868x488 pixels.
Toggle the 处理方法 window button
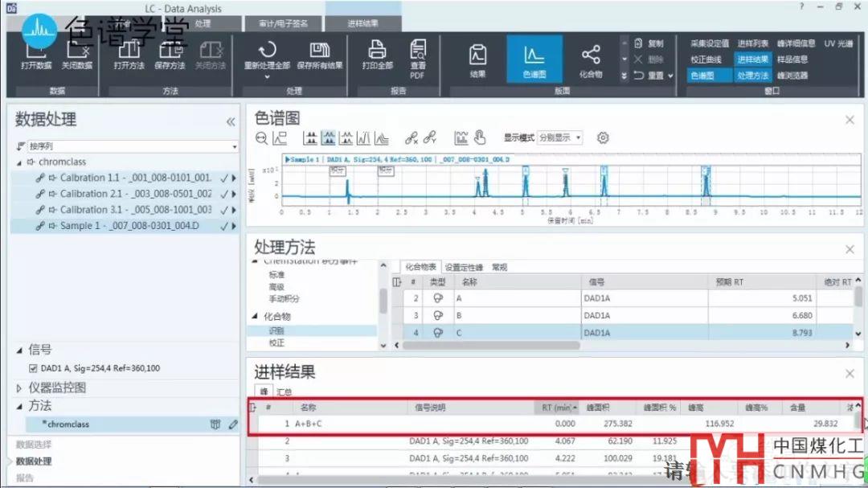[x=753, y=76]
